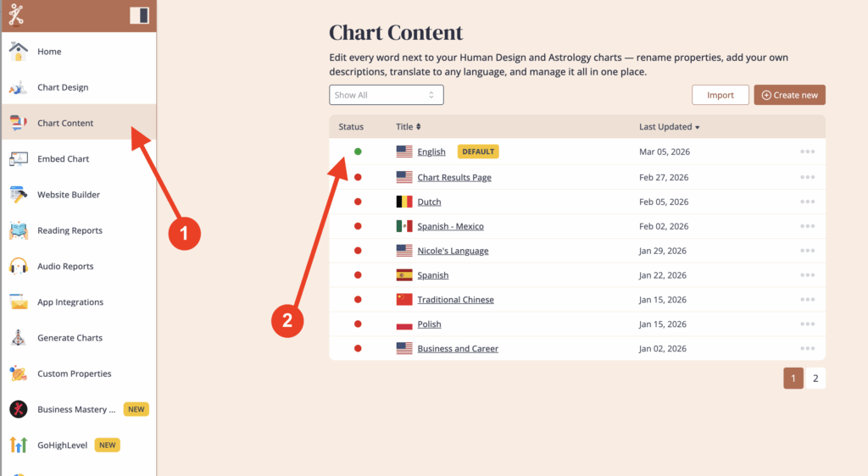Viewport: 868px width, 476px height.
Task: Toggle the green status dot for English
Action: click(x=358, y=152)
